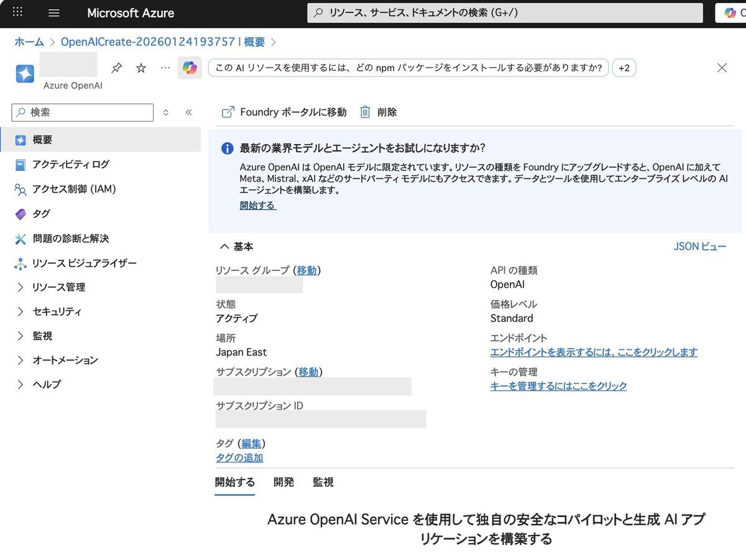Open the more options ellipsis
Screen dimensions: 746x560
165,67
